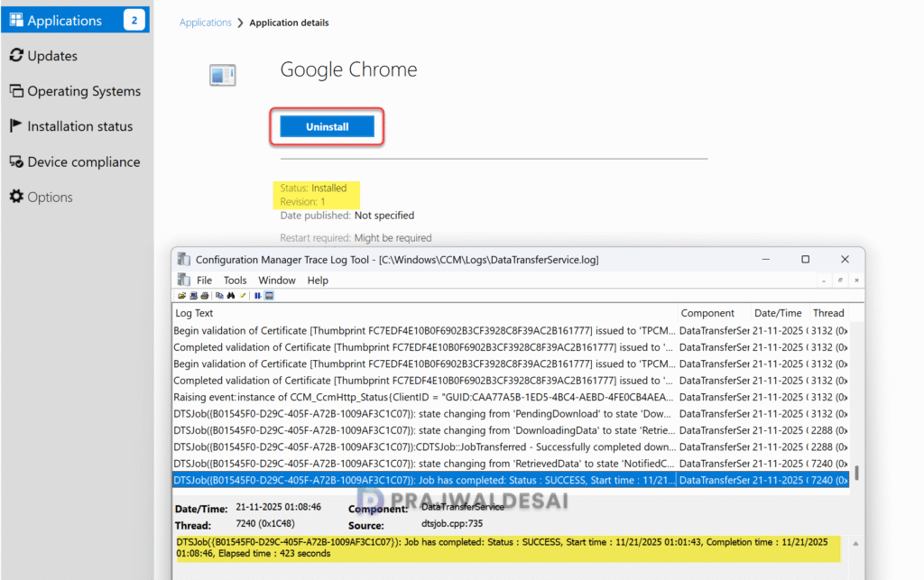The width and height of the screenshot is (924, 580).
Task: Minimize the CMTrace Log Tool window
Action: click(x=765, y=259)
